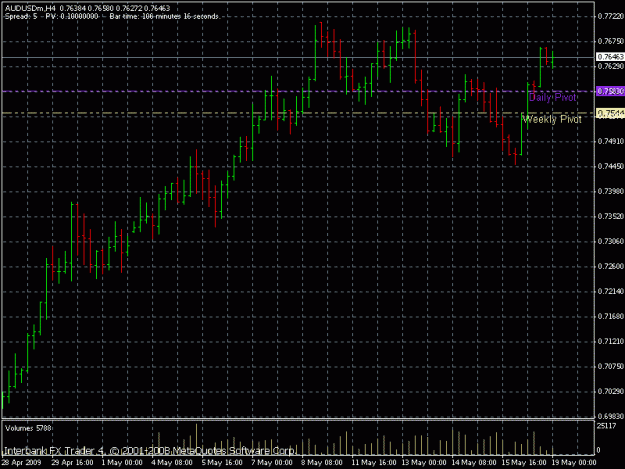
Task: Click the purple 0.75830 daily pivot price tag
Action: coord(610,91)
